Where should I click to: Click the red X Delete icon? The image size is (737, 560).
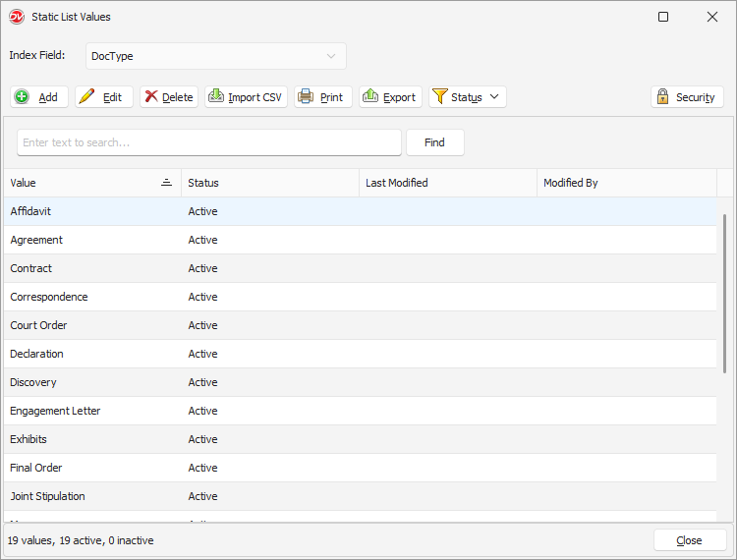coord(151,96)
